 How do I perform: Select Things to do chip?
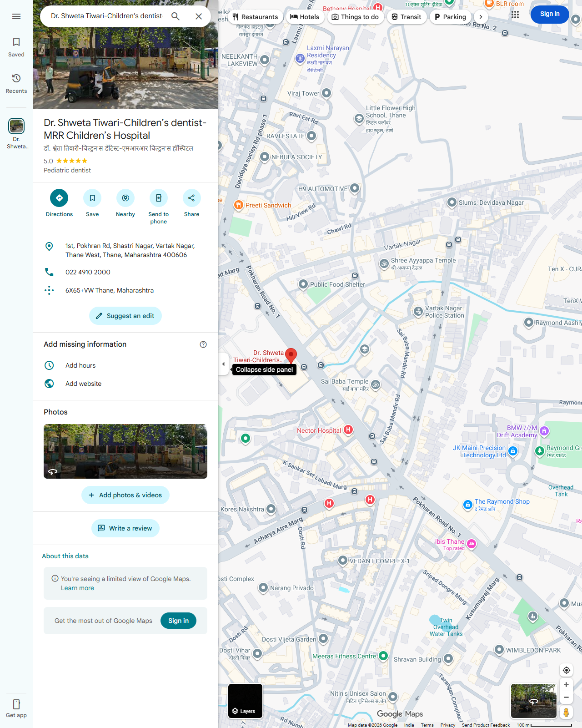[355, 17]
